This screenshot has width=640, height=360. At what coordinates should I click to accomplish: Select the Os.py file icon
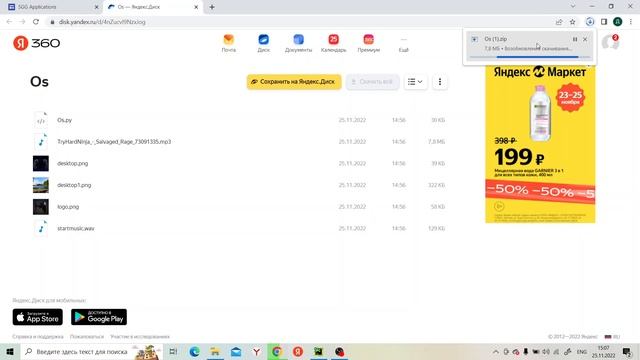tap(41, 120)
